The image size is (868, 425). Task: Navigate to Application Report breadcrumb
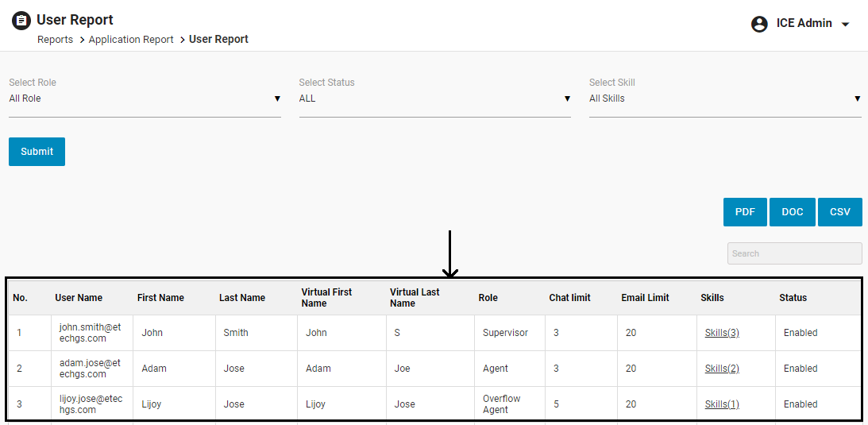point(131,40)
